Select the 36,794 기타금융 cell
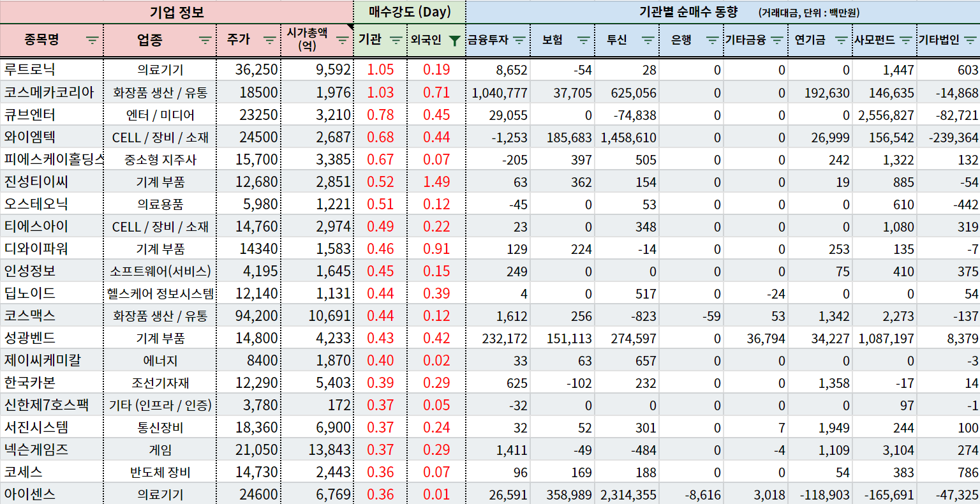 pyautogui.click(x=756, y=337)
